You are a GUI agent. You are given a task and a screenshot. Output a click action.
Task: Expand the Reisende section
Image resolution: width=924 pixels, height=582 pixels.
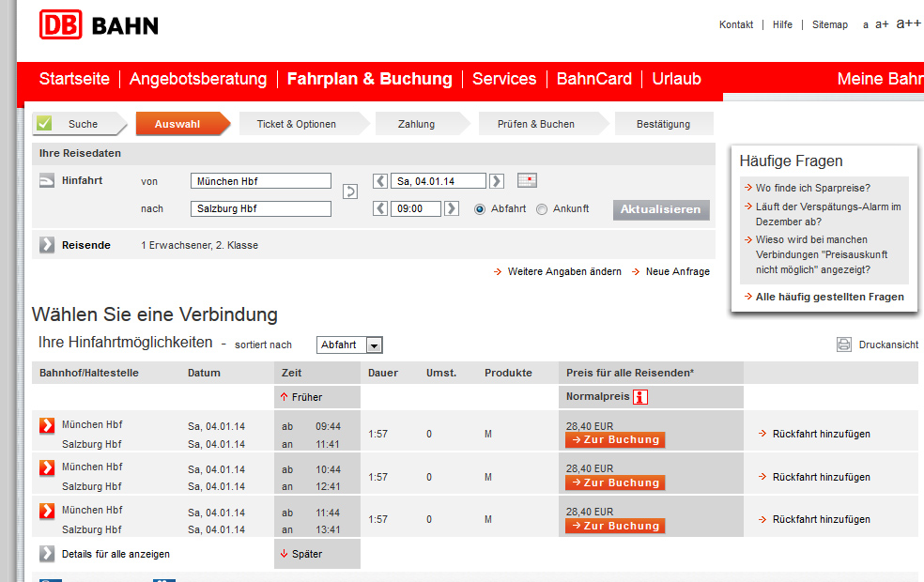pos(47,244)
